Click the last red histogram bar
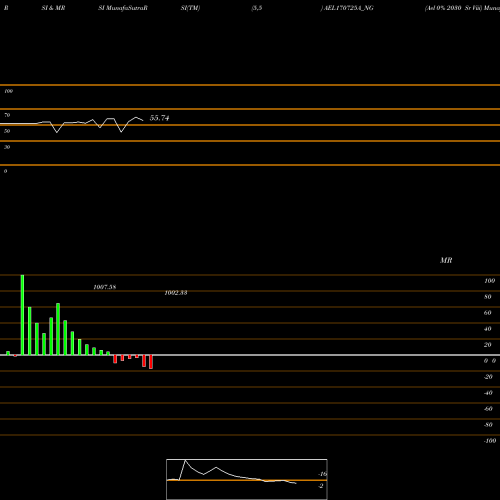 151,362
